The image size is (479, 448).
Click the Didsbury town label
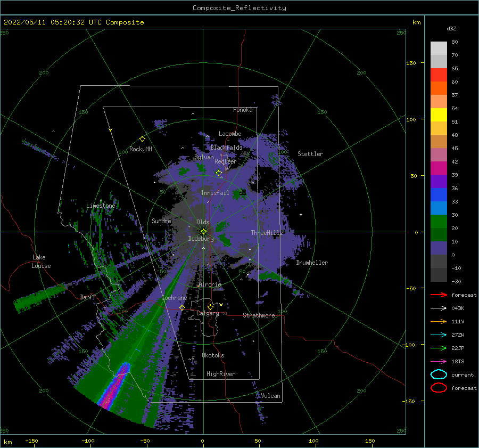pyautogui.click(x=201, y=239)
